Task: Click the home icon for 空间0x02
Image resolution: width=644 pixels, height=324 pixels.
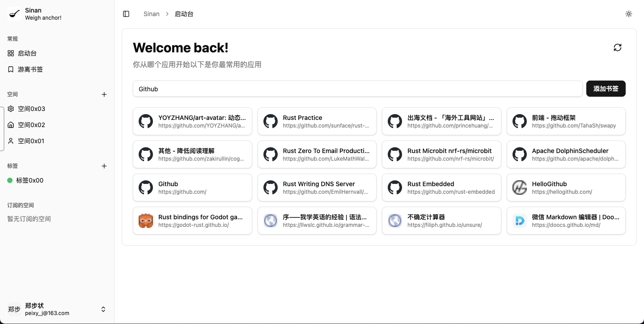Action: (x=11, y=125)
